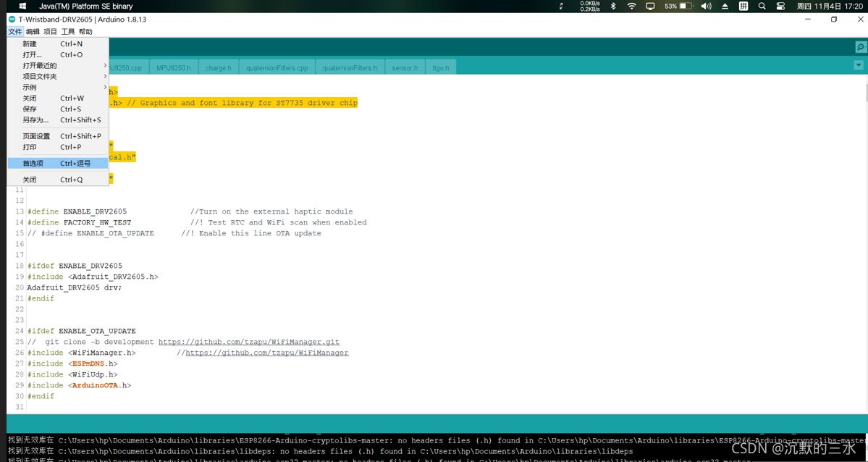Image resolution: width=868 pixels, height=462 pixels.
Task: Open Spotlight search magnifier icon
Action: [x=762, y=6]
